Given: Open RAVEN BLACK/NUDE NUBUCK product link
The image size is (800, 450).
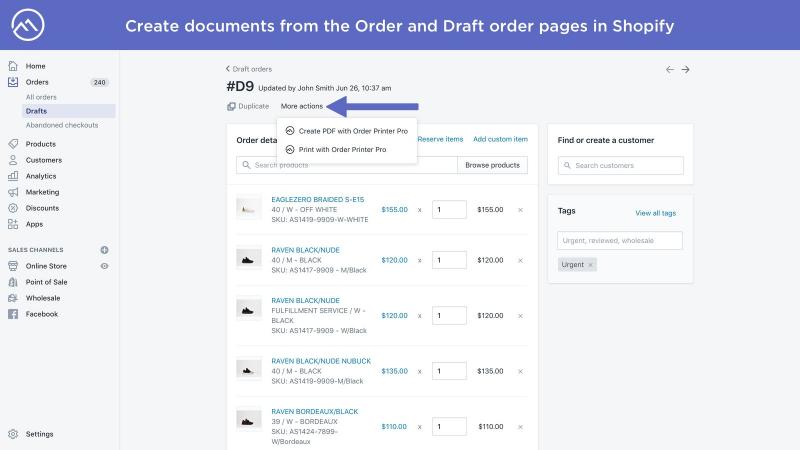Looking at the screenshot, I should pos(321,361).
